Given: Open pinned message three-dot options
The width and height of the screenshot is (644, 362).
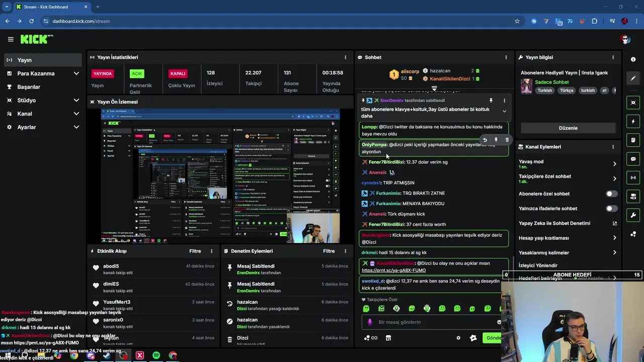Looking at the screenshot, I should pos(504,101).
